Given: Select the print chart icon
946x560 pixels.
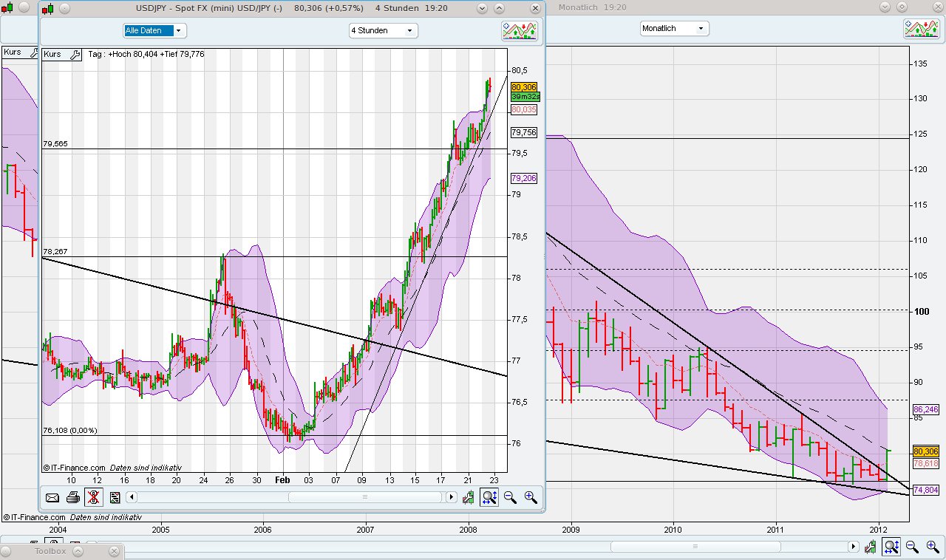Looking at the screenshot, I should pos(72,497).
